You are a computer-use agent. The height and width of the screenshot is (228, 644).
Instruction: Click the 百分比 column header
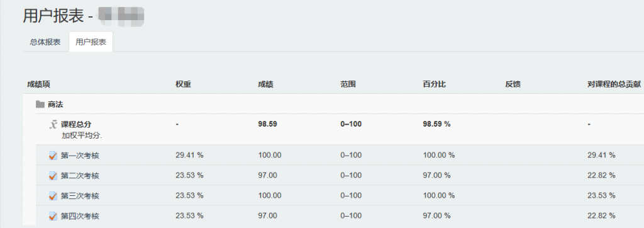point(434,84)
